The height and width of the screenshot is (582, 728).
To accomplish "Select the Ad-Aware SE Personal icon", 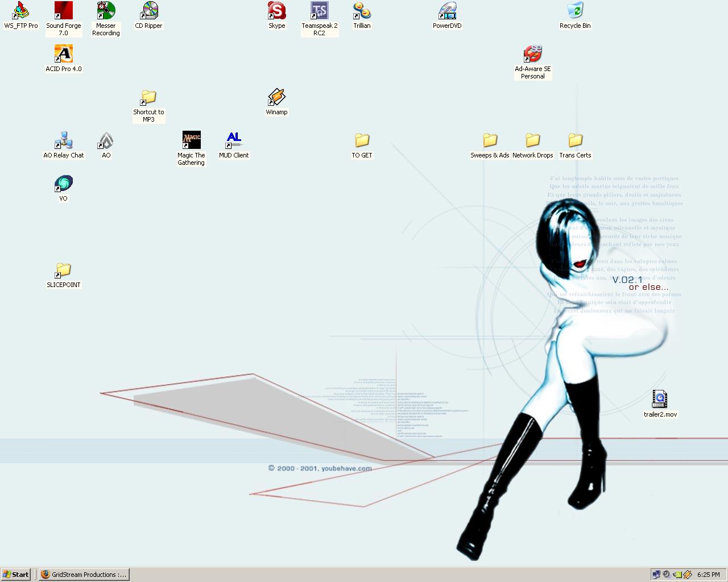I will pyautogui.click(x=532, y=54).
